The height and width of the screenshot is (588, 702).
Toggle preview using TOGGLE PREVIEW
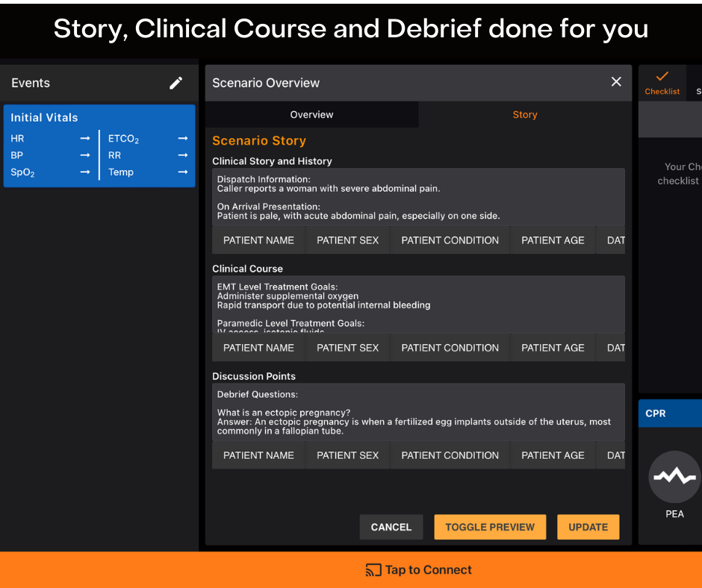click(490, 527)
